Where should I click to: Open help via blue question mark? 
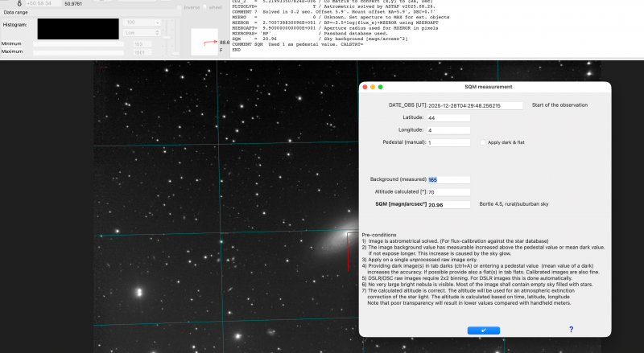click(571, 330)
